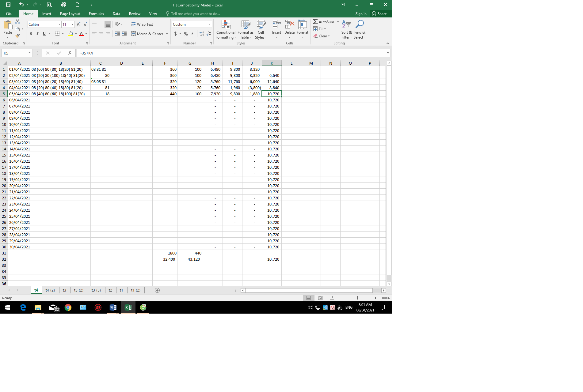Click the Save icon in title bar

coord(8,5)
